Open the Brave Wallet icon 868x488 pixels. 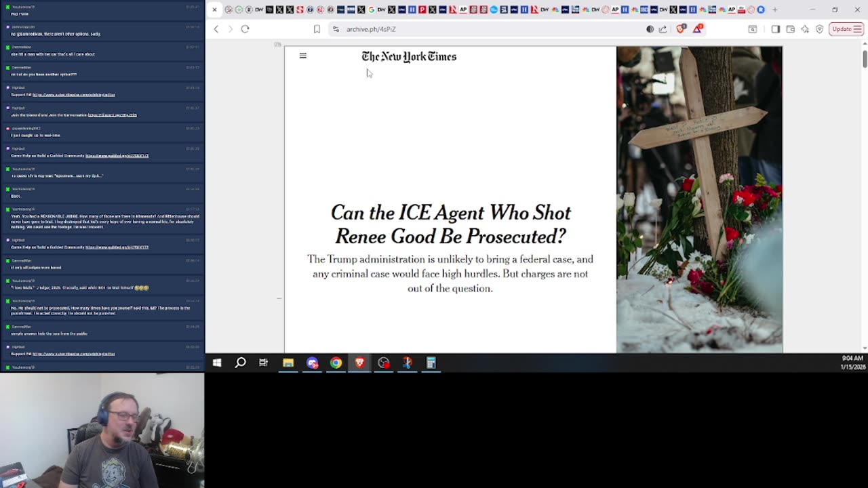point(790,29)
